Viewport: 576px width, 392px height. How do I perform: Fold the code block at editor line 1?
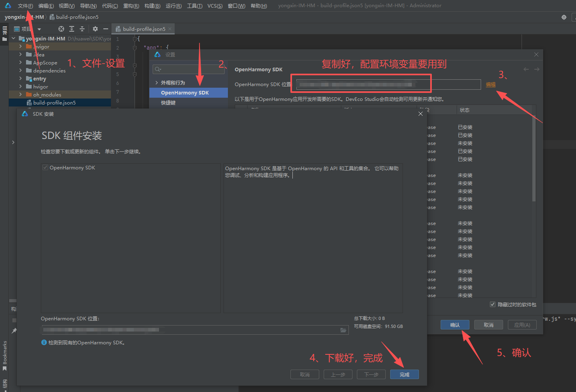135,39
